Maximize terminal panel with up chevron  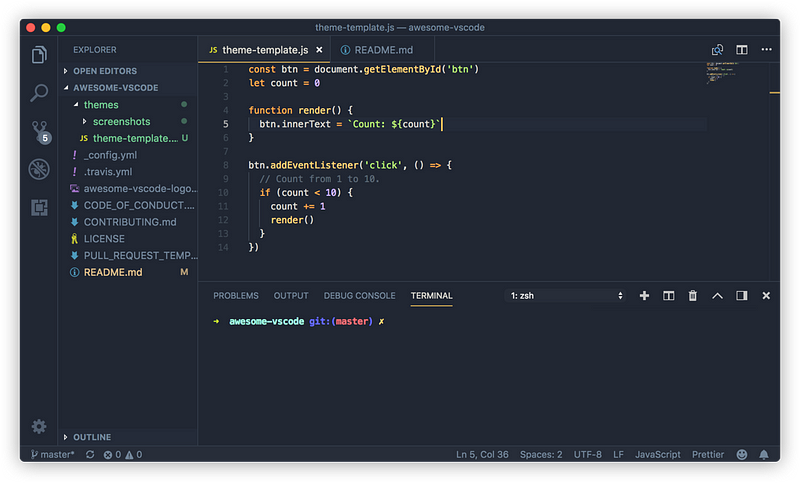click(x=717, y=295)
